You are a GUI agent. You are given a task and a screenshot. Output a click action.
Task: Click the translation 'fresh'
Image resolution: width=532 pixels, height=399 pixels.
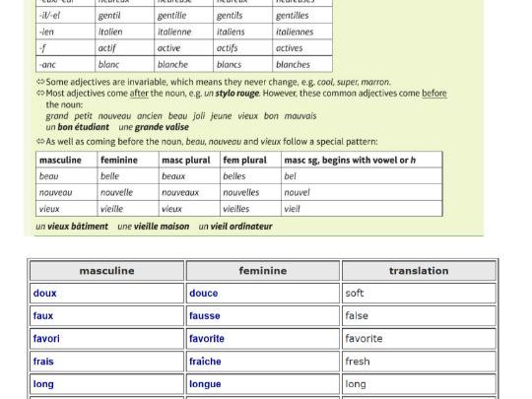pyautogui.click(x=358, y=362)
